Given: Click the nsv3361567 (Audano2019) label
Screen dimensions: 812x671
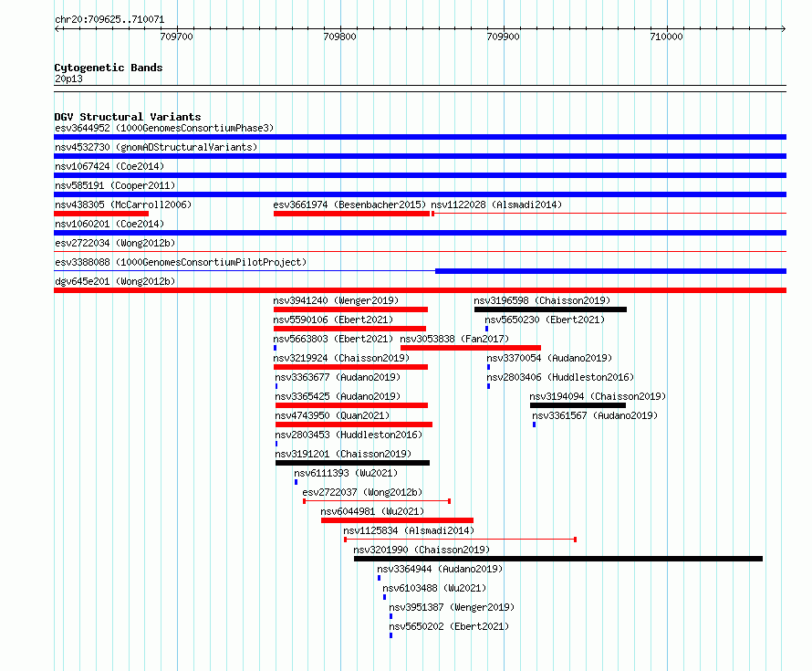Looking at the screenshot, I should click(x=595, y=415).
